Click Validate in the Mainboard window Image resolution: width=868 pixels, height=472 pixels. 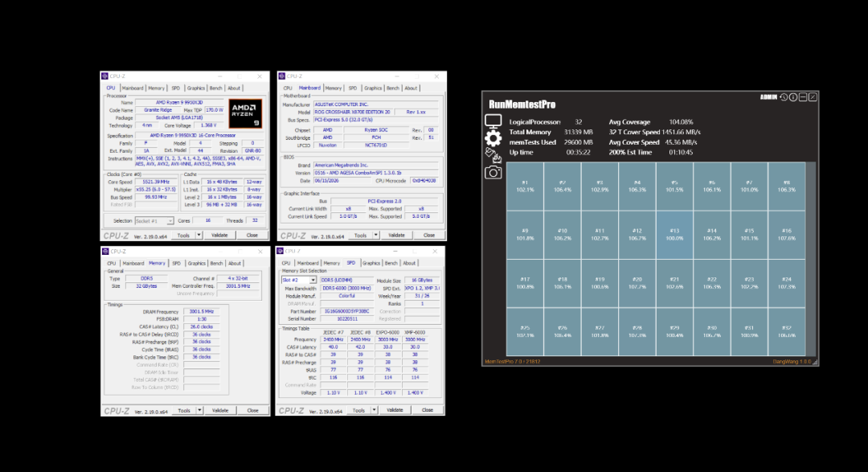(396, 236)
